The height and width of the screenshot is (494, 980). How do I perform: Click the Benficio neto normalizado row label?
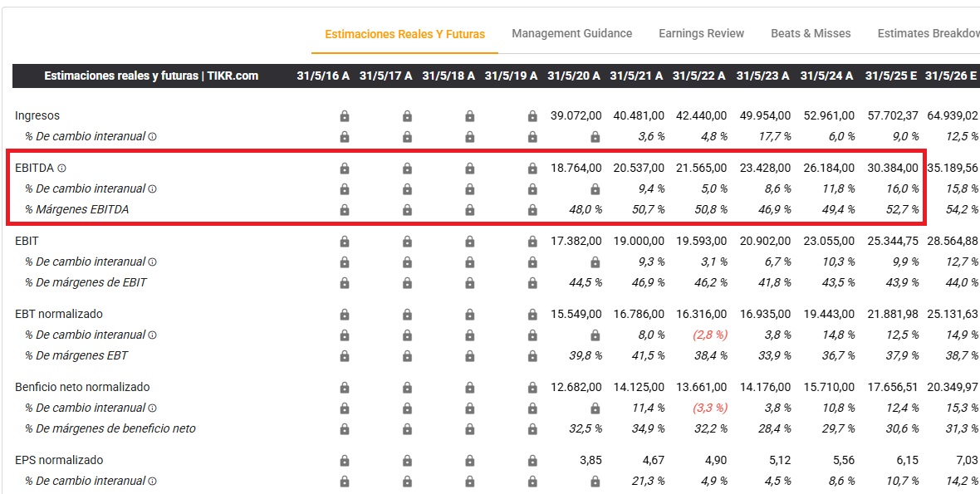[x=82, y=387]
